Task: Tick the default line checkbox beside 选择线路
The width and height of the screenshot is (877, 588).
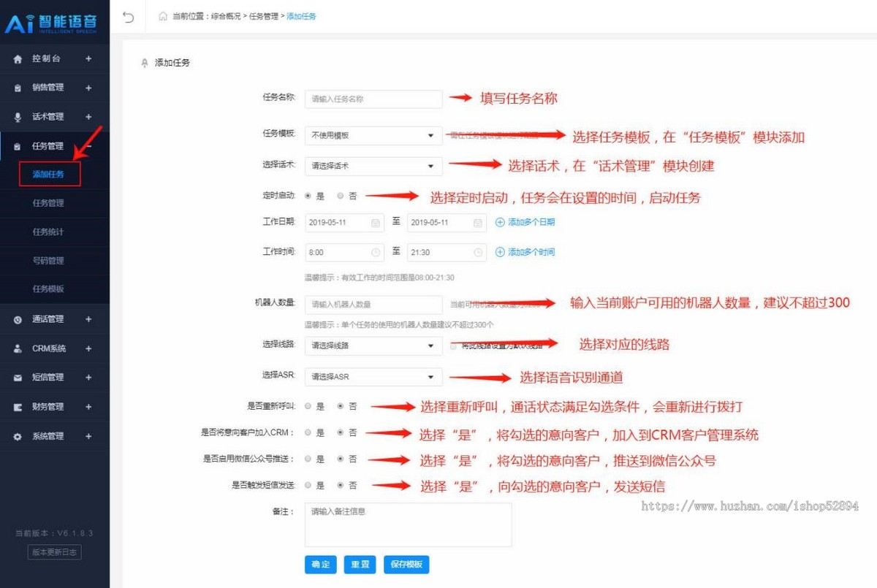Action: pos(453,345)
